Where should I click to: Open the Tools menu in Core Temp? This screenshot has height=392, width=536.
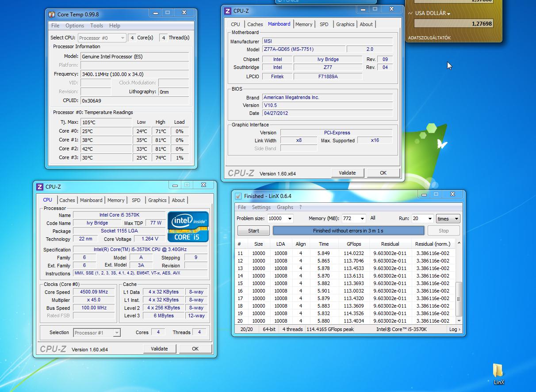click(x=96, y=26)
